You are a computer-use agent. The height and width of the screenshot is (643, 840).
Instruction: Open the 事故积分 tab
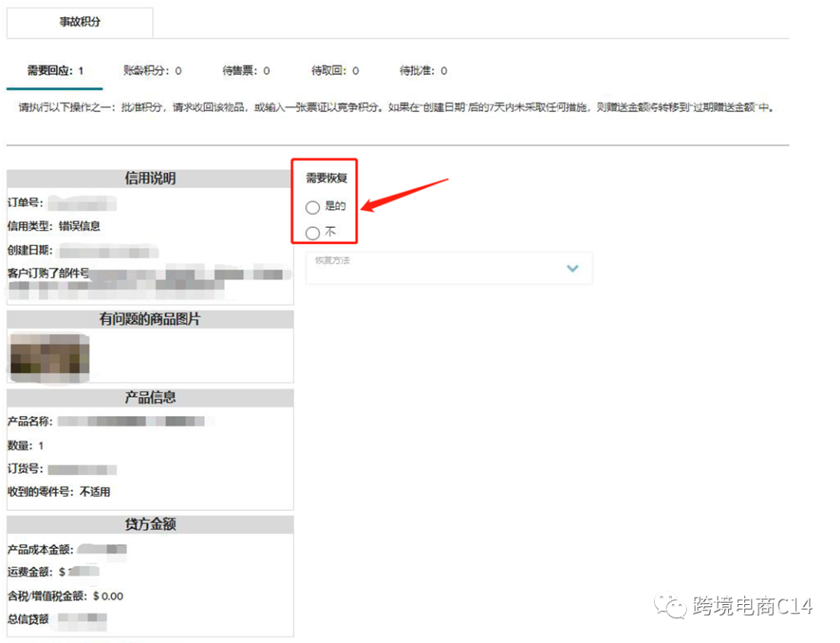(x=80, y=22)
